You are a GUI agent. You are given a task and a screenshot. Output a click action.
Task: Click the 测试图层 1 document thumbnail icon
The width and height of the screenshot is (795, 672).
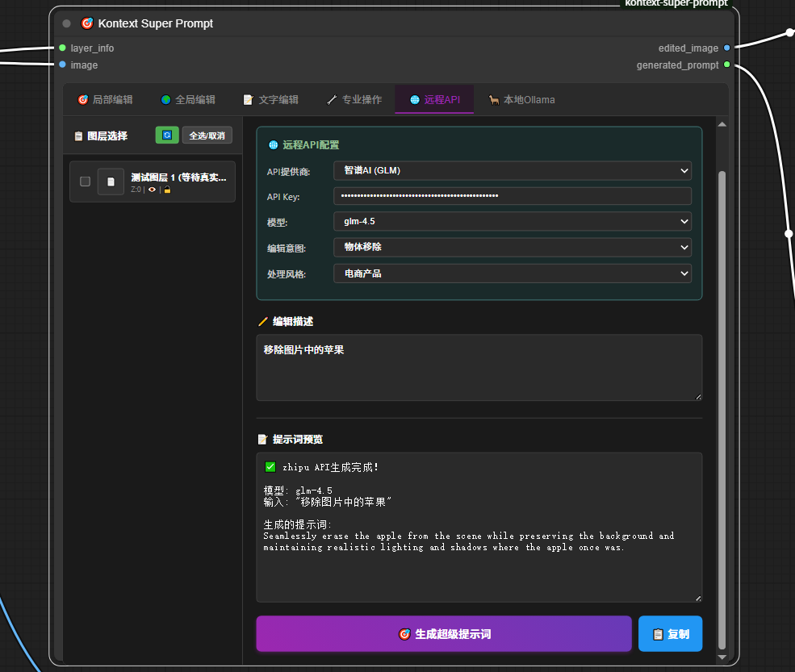pos(111,182)
